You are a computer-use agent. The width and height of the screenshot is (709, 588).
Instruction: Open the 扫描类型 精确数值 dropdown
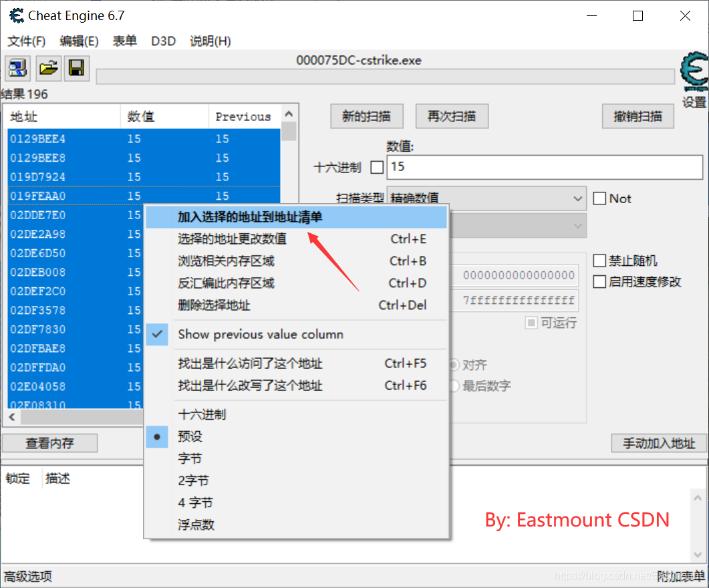tap(486, 198)
